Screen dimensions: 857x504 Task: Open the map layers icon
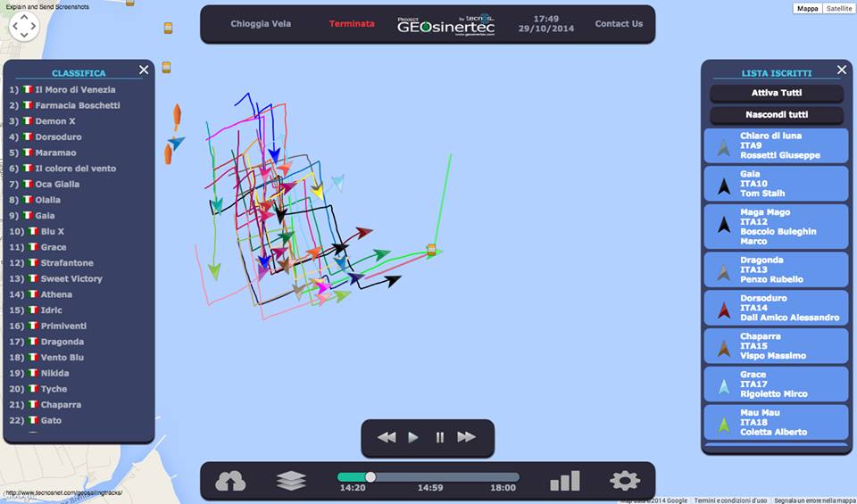(x=291, y=481)
